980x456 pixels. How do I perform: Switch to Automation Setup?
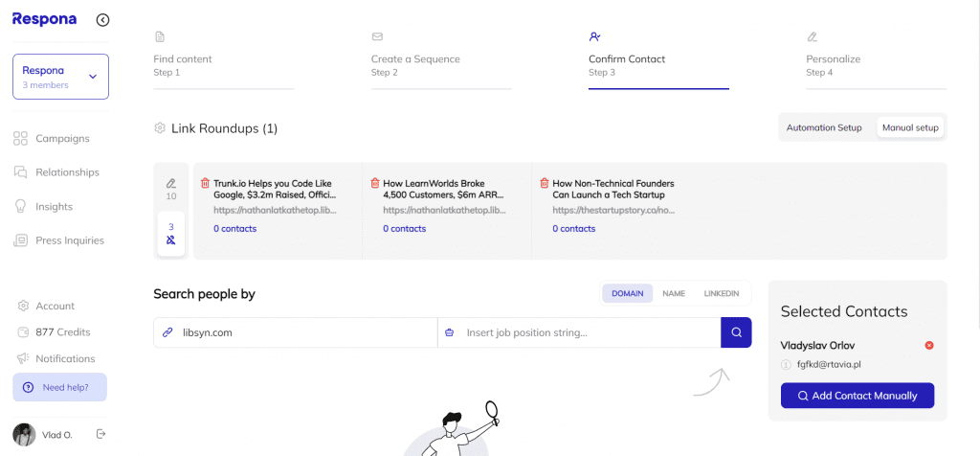[x=824, y=127]
